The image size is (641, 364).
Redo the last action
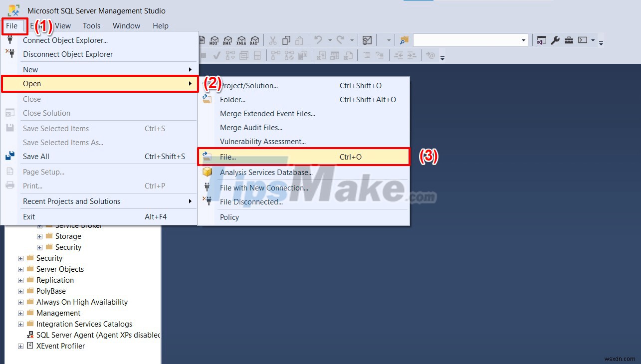coord(342,40)
